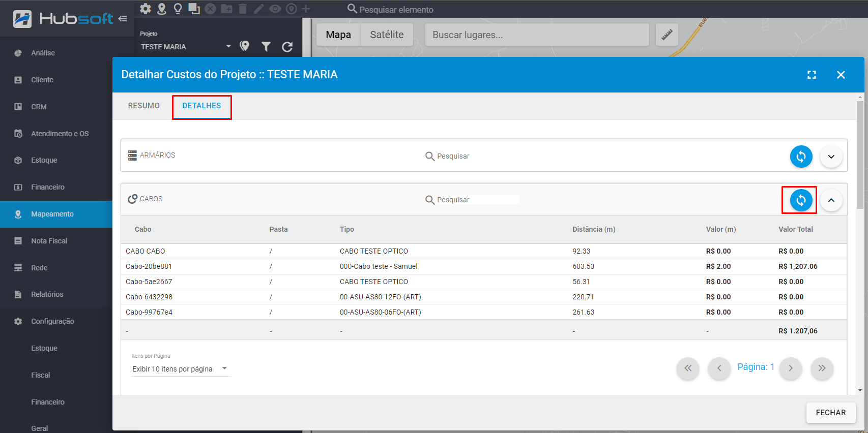Open the settings gear in the map toolbar
This screenshot has width=868, height=433.
pos(146,9)
